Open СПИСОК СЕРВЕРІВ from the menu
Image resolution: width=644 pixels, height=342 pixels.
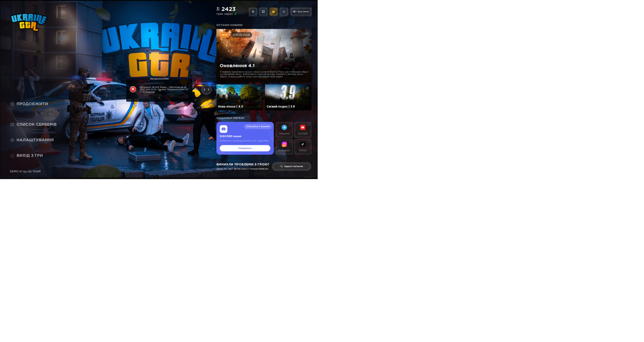tap(36, 124)
